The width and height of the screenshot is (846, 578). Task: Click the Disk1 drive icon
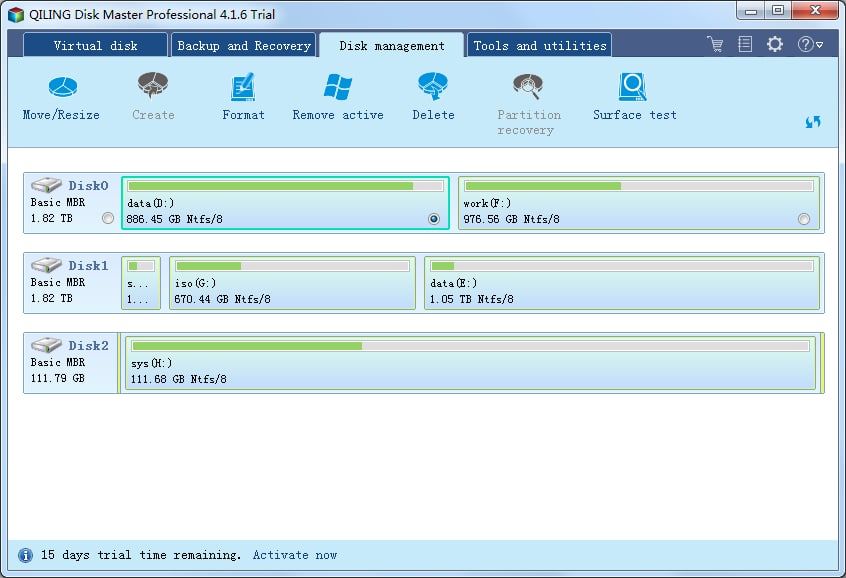coord(46,265)
